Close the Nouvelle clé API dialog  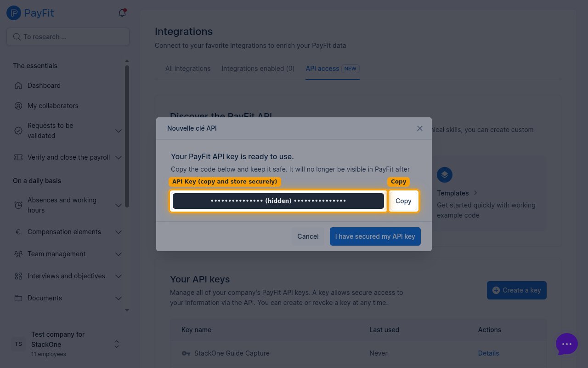419,128
